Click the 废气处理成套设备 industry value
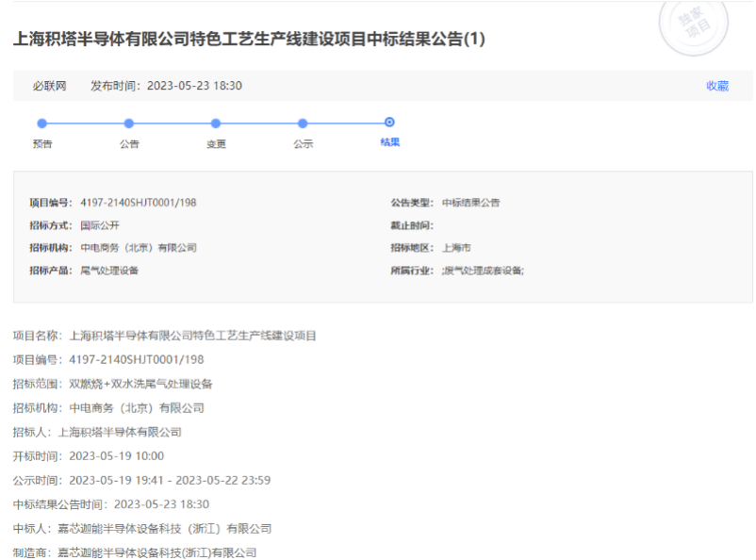The image size is (756, 560). tap(483, 271)
